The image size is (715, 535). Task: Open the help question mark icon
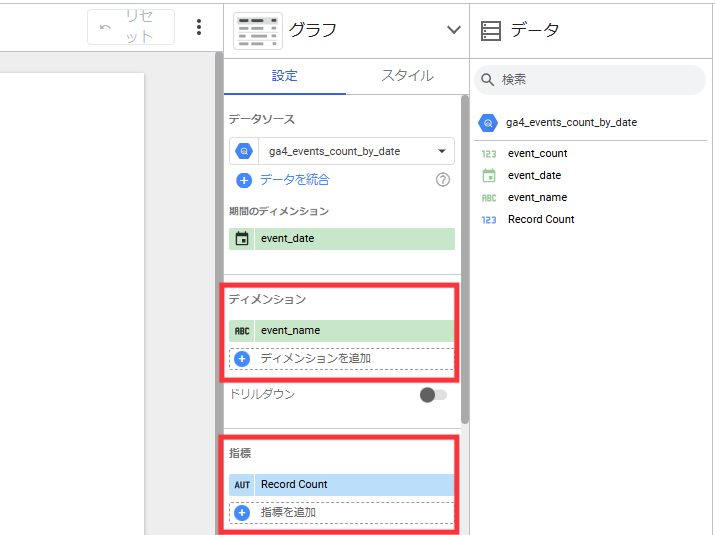pyautogui.click(x=442, y=180)
